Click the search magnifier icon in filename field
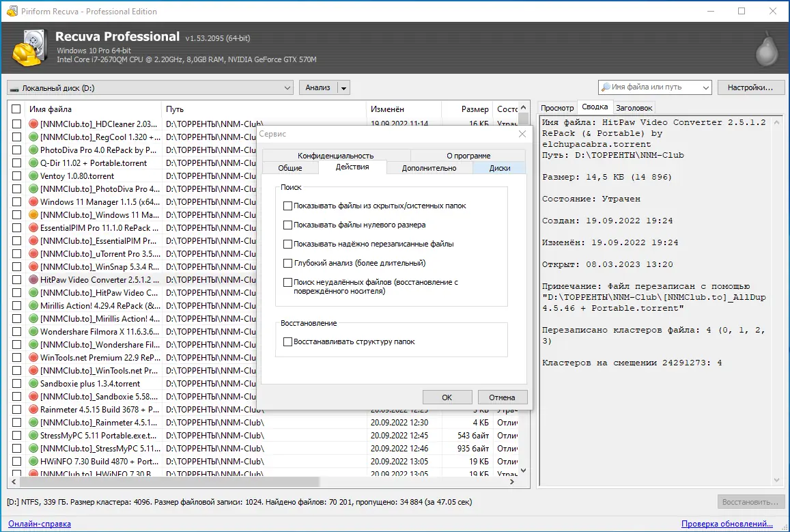Viewport: 790px width, 532px height. click(x=606, y=87)
